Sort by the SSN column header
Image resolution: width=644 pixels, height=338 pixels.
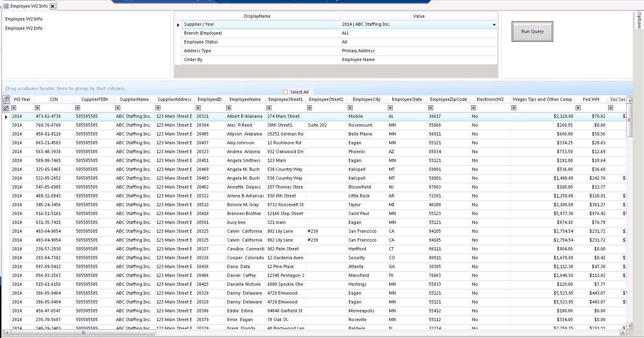pos(54,99)
